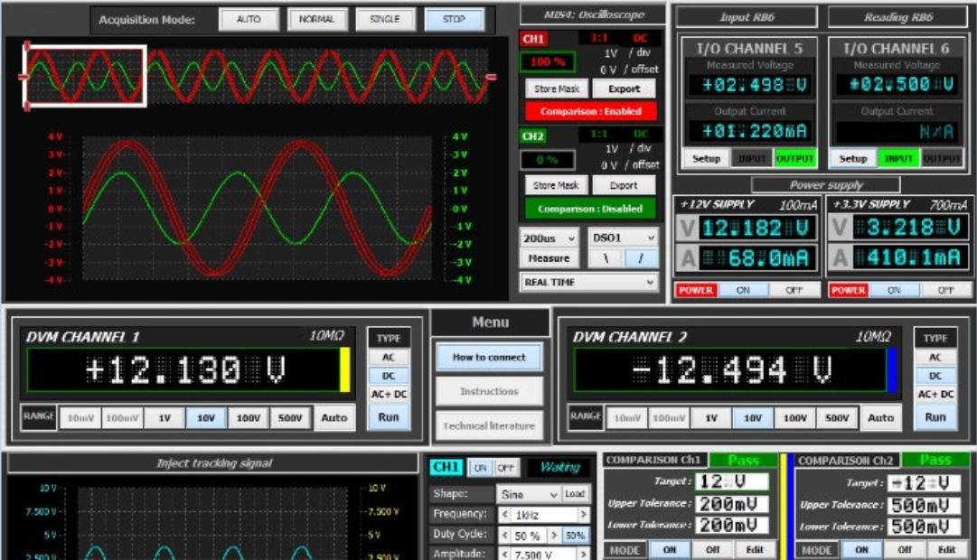977x560 pixels.
Task: Click Comparison Ch1 Upper Tolerance 200mV field
Action: tap(731, 504)
